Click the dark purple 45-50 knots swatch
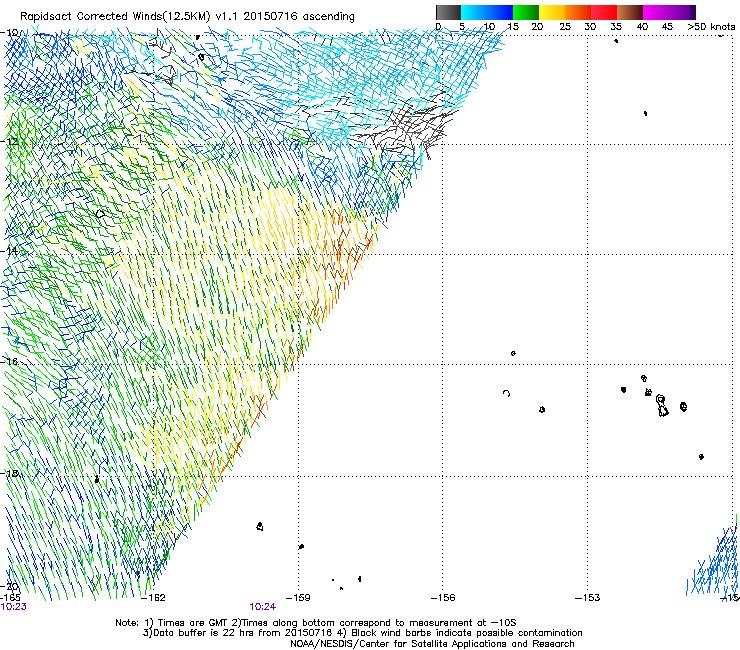 [x=682, y=12]
